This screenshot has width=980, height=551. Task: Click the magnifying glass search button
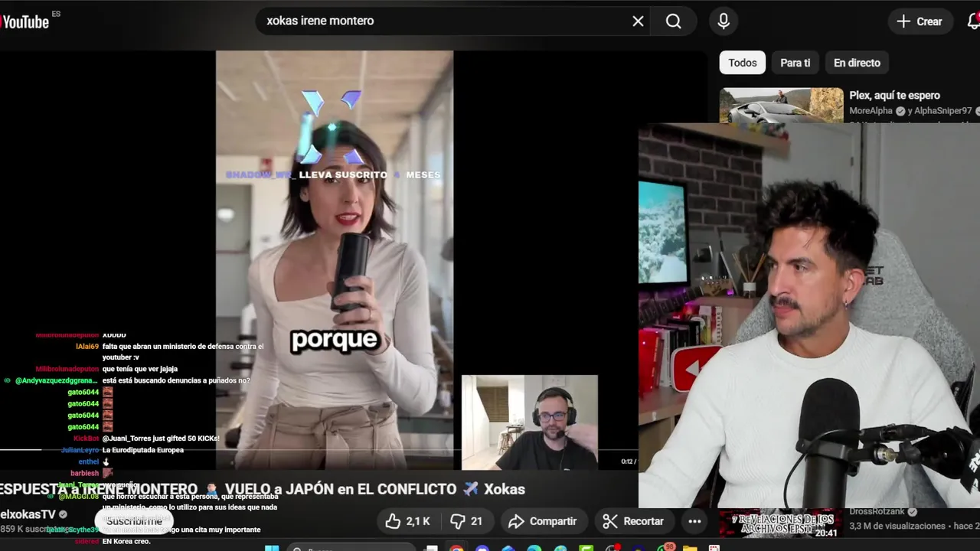674,21
